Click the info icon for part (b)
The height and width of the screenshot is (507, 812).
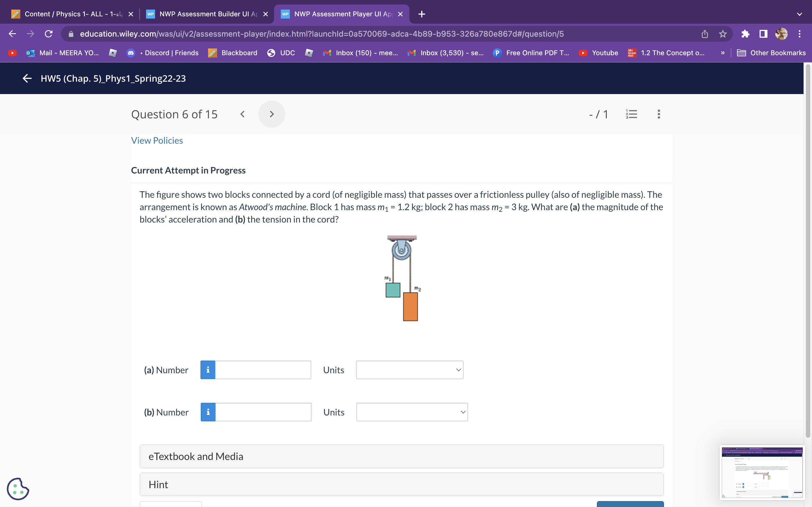tap(208, 412)
